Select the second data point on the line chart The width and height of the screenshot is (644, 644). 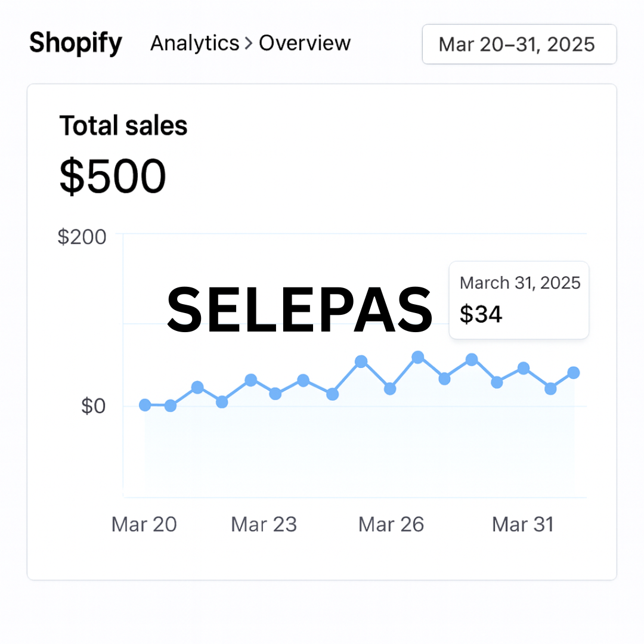[171, 406]
